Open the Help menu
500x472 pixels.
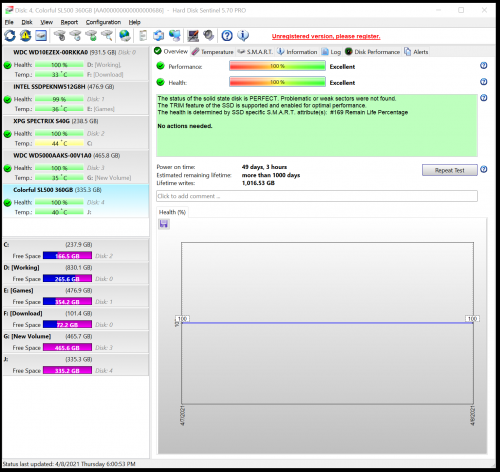135,22
